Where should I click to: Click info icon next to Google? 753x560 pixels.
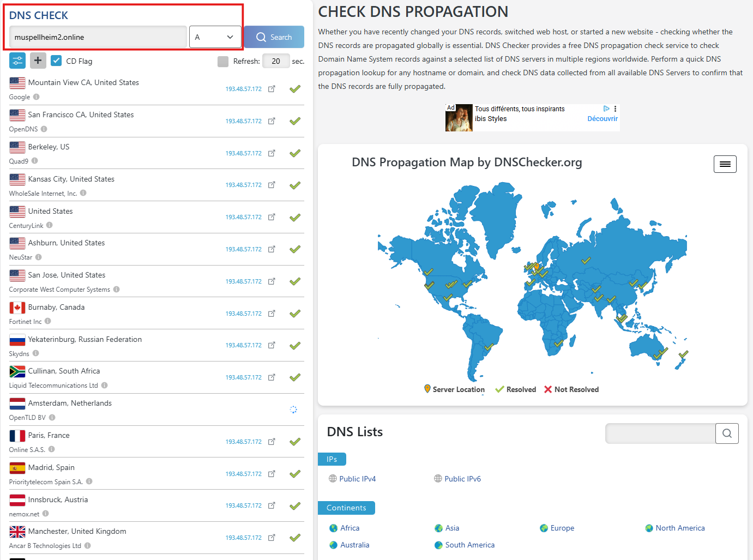tap(37, 97)
